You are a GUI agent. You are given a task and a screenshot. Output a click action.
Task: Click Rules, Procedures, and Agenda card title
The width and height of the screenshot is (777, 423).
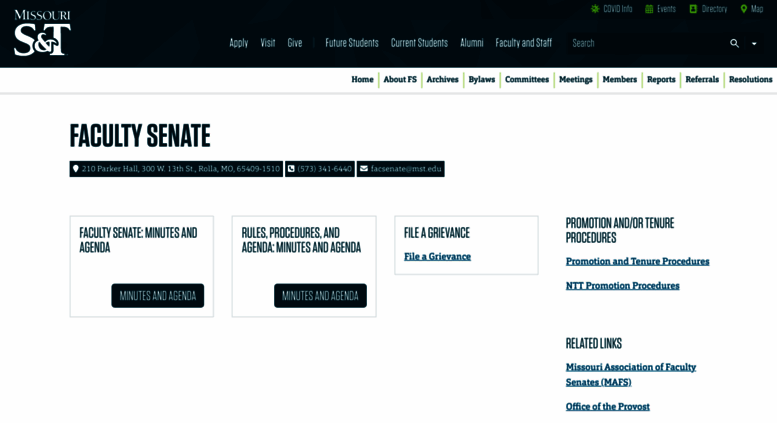pyautogui.click(x=301, y=240)
